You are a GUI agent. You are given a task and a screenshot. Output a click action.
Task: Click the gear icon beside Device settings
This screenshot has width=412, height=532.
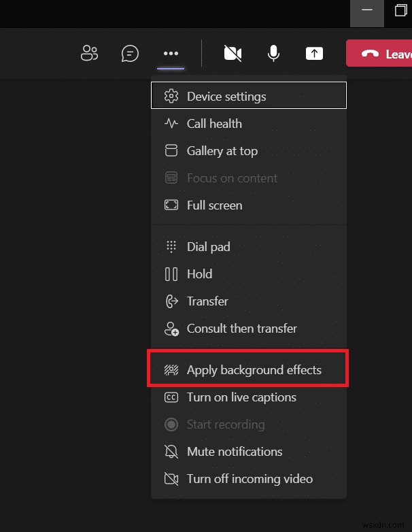(171, 96)
